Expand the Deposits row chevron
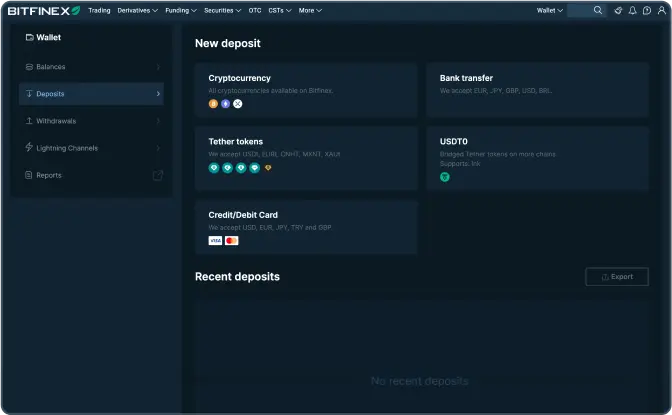672x415 pixels. pos(158,93)
